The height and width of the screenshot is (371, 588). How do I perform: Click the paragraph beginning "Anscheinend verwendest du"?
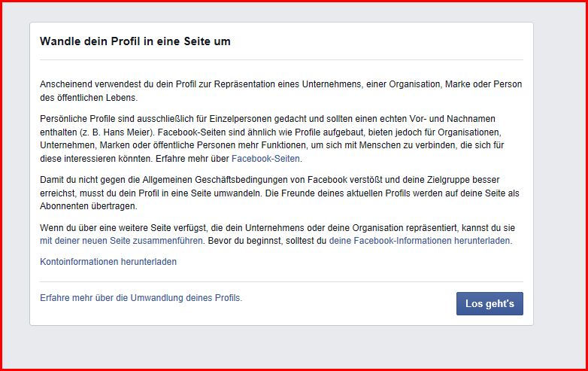pos(280,90)
